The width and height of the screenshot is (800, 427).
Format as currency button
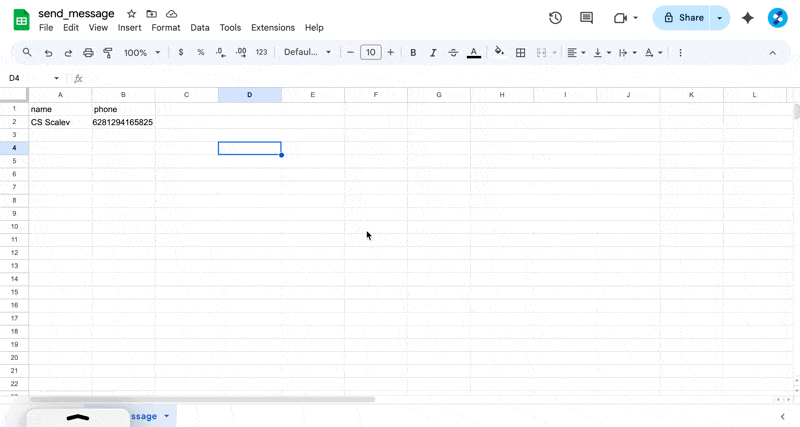tap(180, 53)
